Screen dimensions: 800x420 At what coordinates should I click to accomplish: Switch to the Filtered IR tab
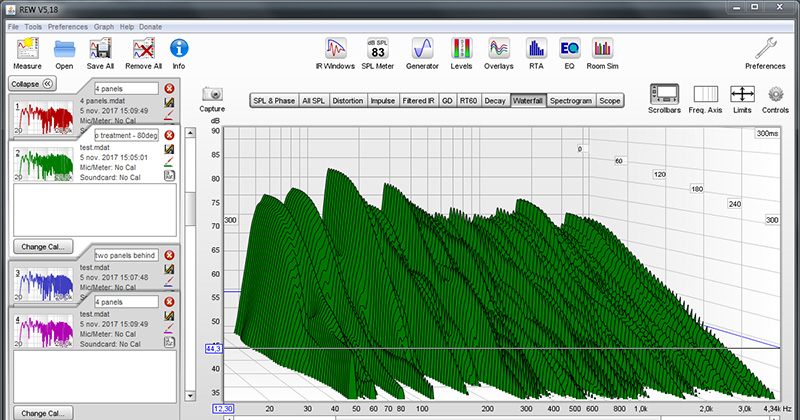pyautogui.click(x=418, y=101)
